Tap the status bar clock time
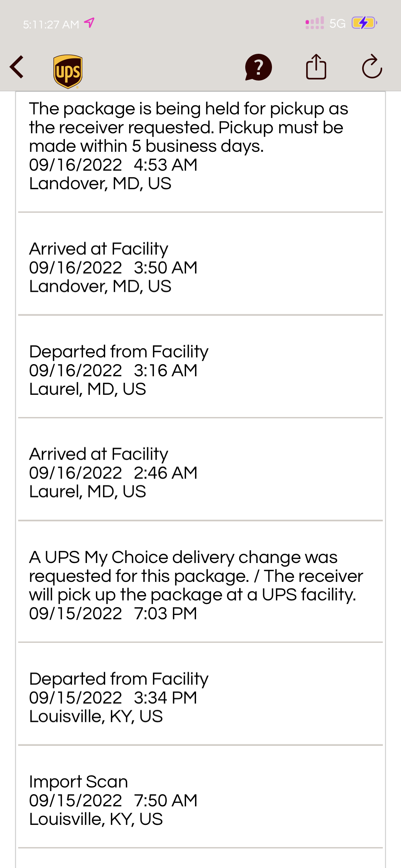 click(51, 24)
